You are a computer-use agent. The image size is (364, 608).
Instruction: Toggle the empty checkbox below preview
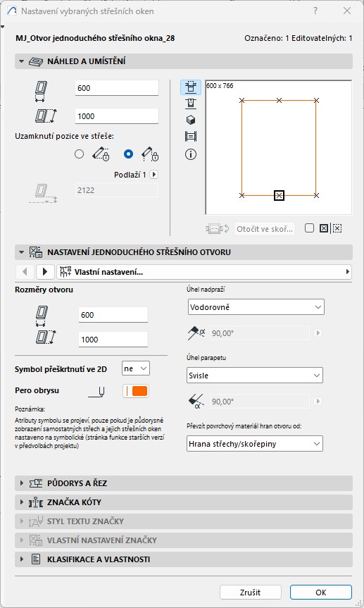tap(309, 228)
